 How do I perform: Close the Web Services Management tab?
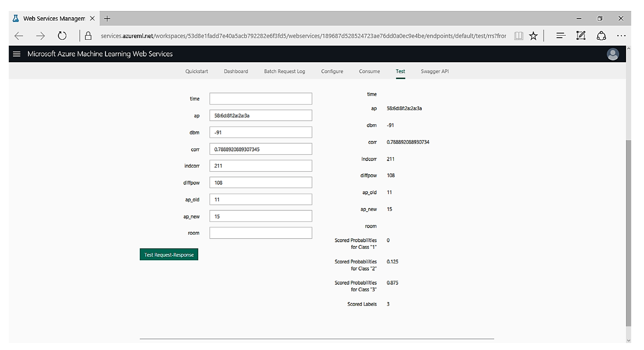(92, 18)
